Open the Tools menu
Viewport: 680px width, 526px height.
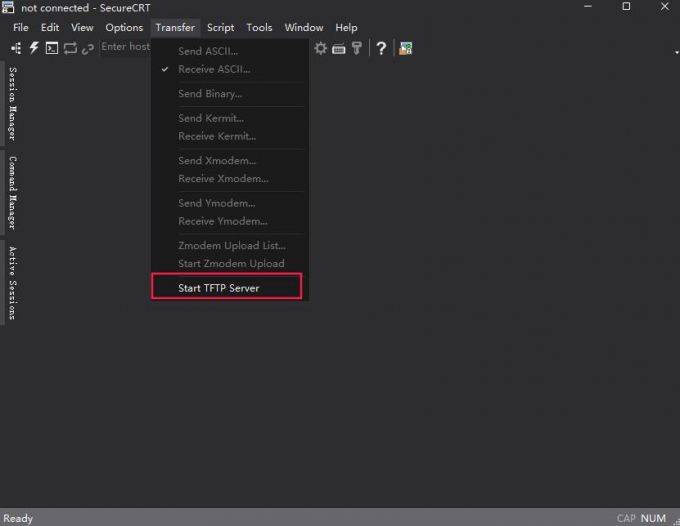[259, 27]
